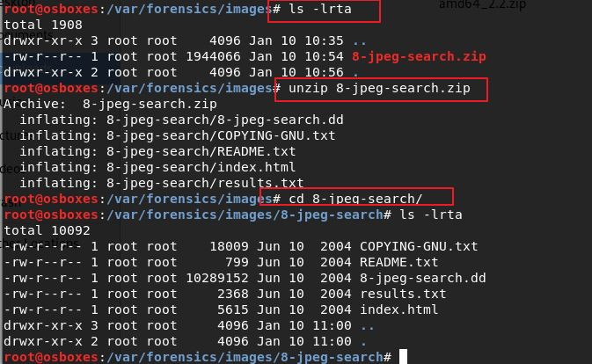Click README.txt in the final file listing

[x=398, y=262]
